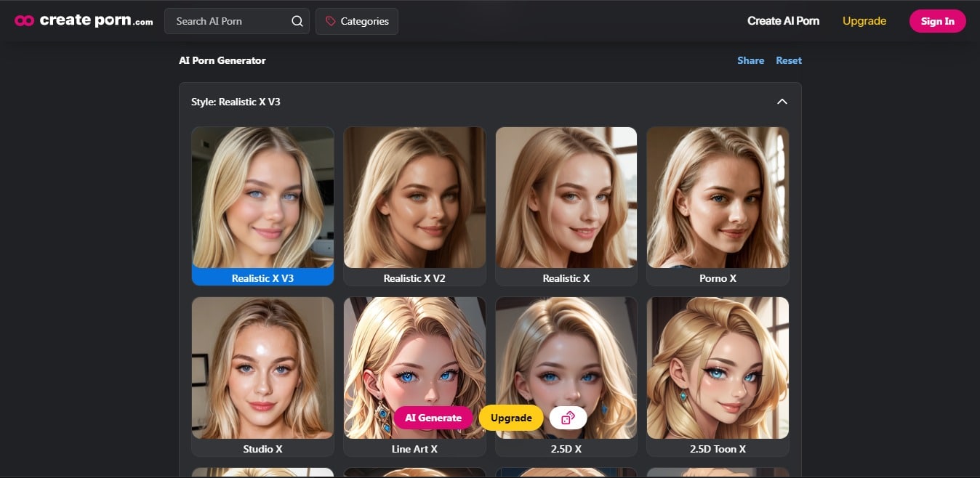The height and width of the screenshot is (478, 980).
Task: Click the yellow floating Upgrade button
Action: click(x=511, y=418)
